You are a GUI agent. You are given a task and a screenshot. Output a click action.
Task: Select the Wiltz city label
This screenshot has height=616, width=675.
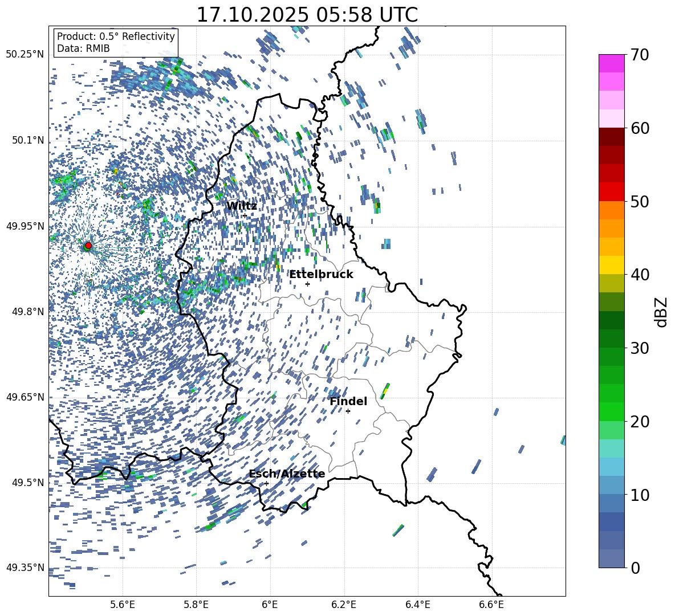point(241,206)
